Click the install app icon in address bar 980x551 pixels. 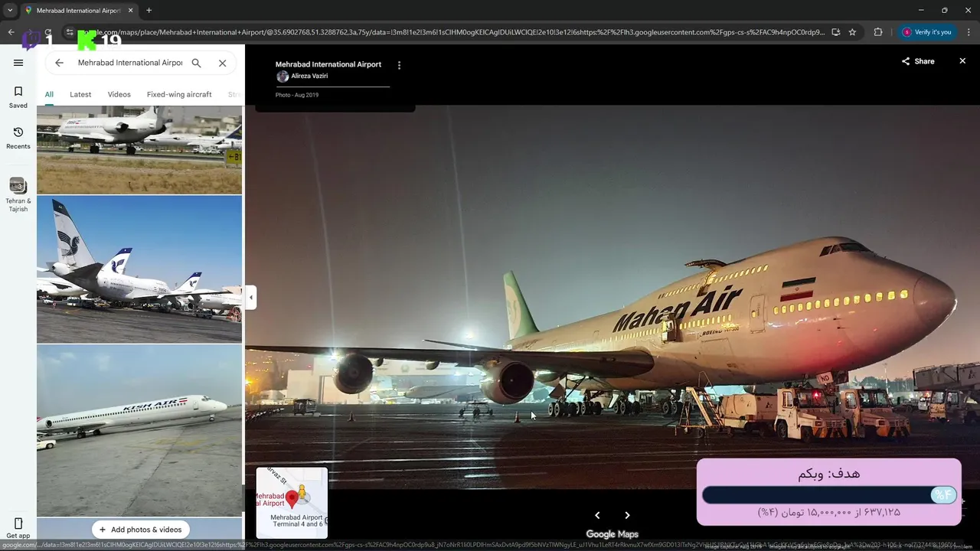click(x=835, y=32)
